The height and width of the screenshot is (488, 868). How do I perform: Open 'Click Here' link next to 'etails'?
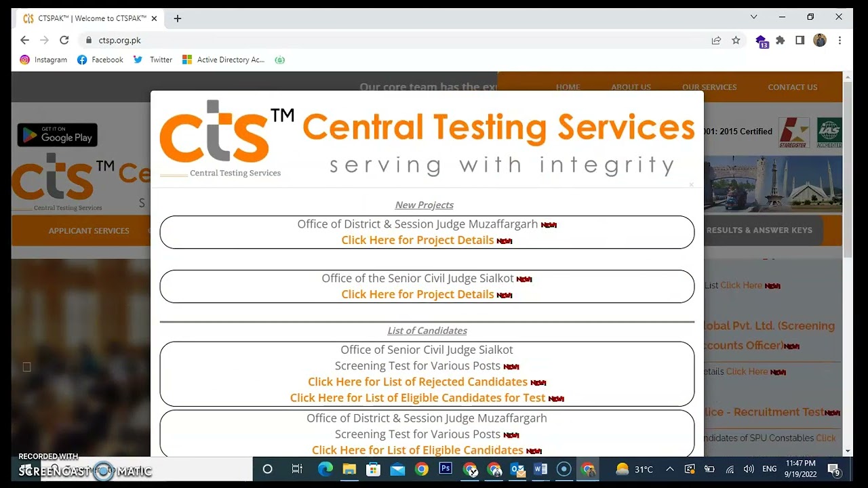coord(747,371)
